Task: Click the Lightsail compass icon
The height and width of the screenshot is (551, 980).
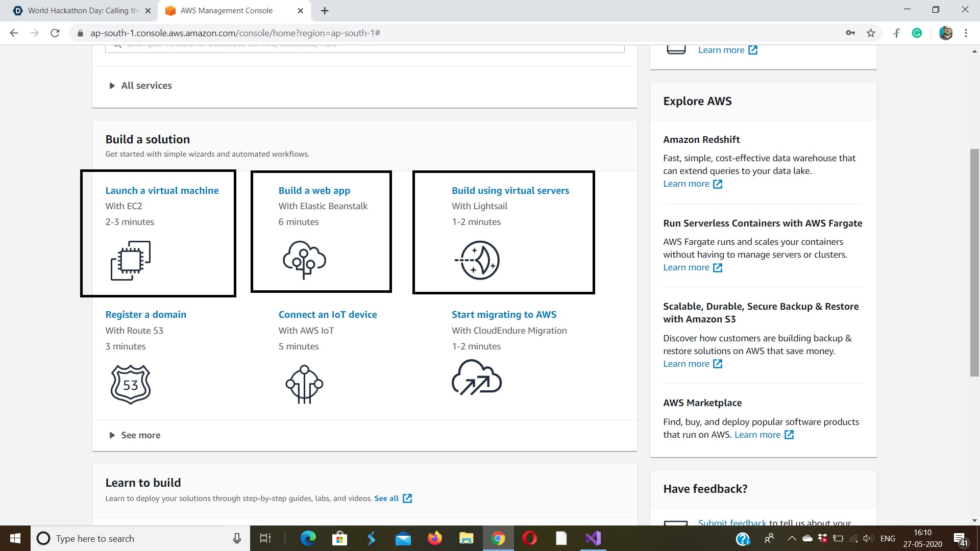Action: [x=478, y=260]
